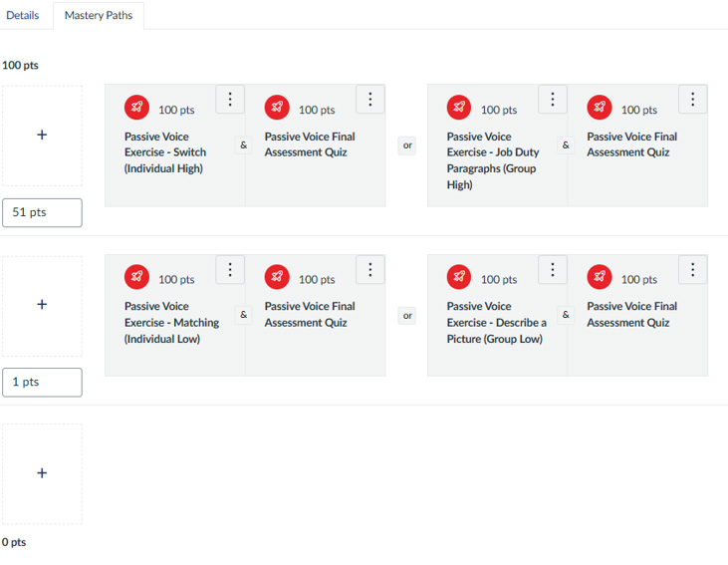
Task: Click rocket icon on Job Duty Paragraphs card
Action: (459, 108)
